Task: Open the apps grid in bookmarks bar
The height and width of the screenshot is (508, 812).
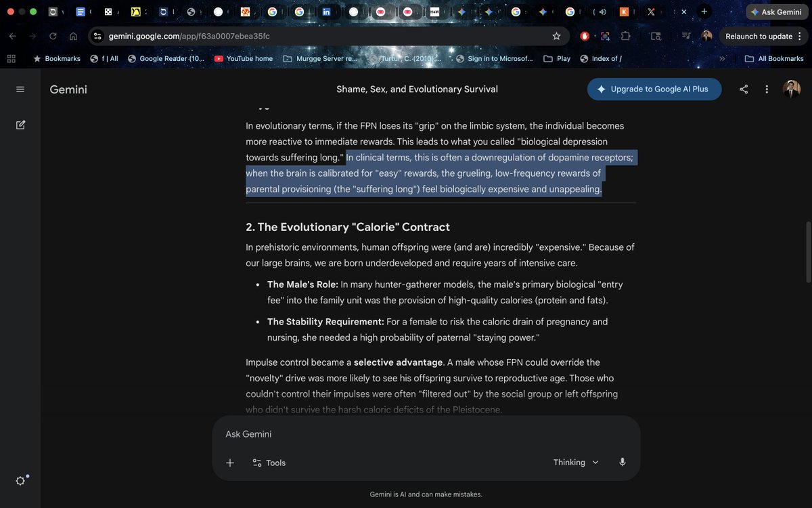Action: click(11, 59)
